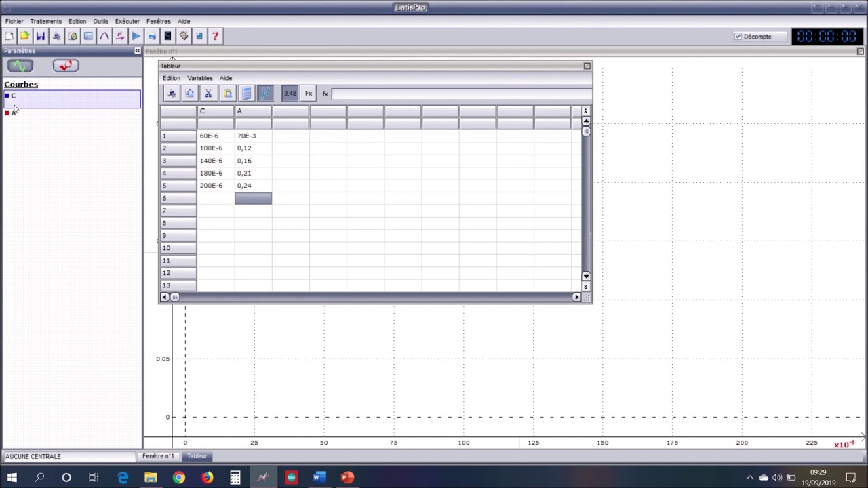Save using the blue floppy disk icon

pos(41,36)
